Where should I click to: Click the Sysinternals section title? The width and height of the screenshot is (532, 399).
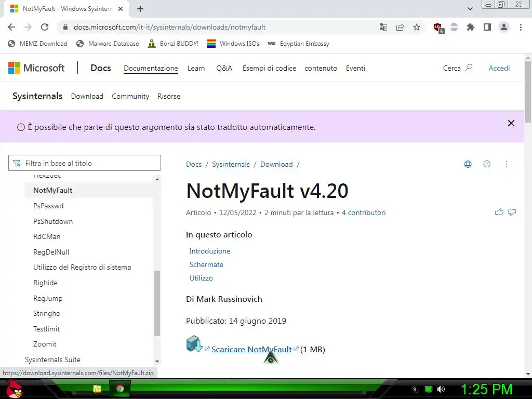tap(37, 96)
